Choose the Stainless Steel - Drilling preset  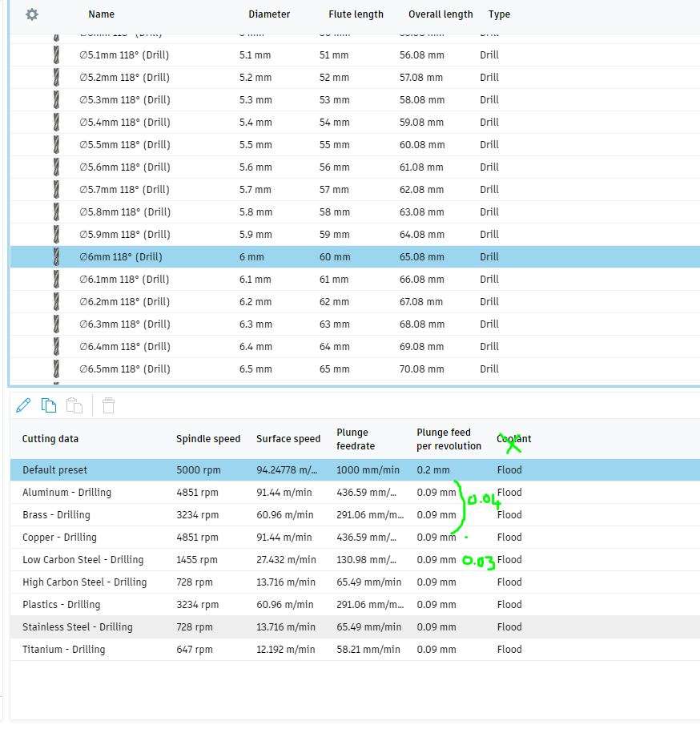355,626
